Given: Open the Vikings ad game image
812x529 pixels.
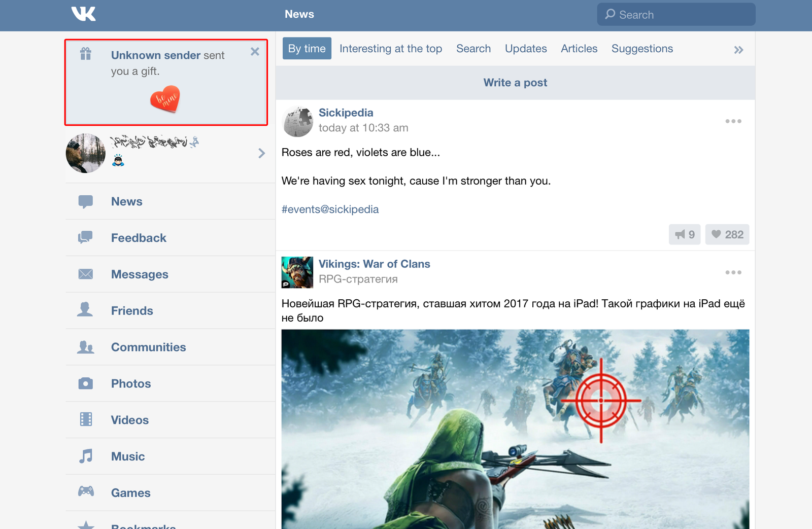Looking at the screenshot, I should [515, 429].
